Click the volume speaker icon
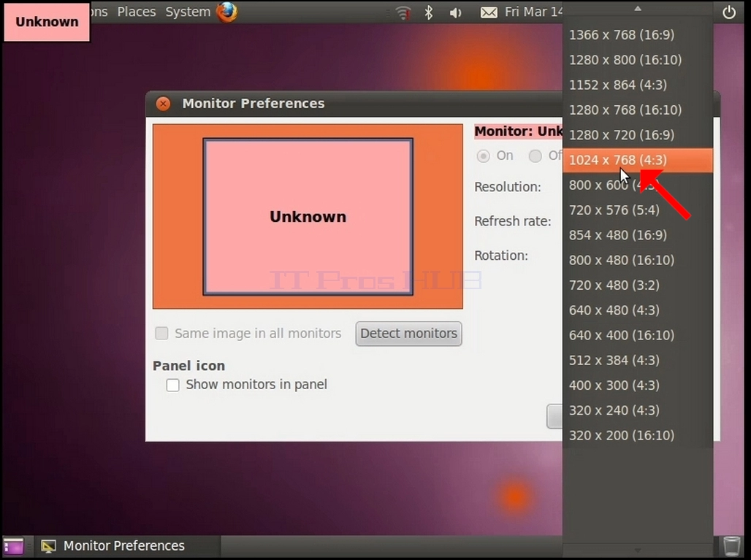 [x=455, y=12]
